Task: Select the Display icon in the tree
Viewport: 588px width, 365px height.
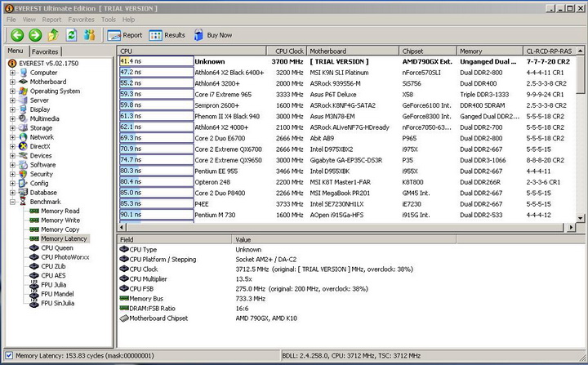Action: (x=23, y=109)
